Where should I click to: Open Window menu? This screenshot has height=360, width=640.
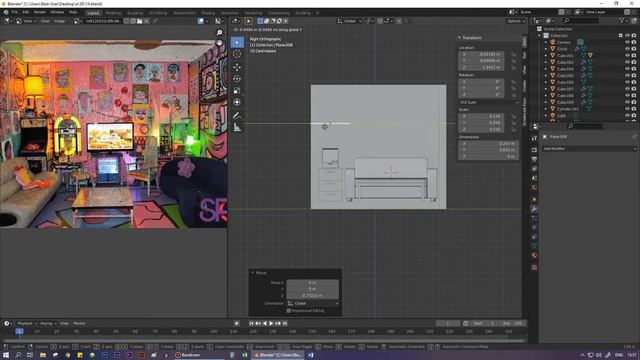tap(57, 12)
